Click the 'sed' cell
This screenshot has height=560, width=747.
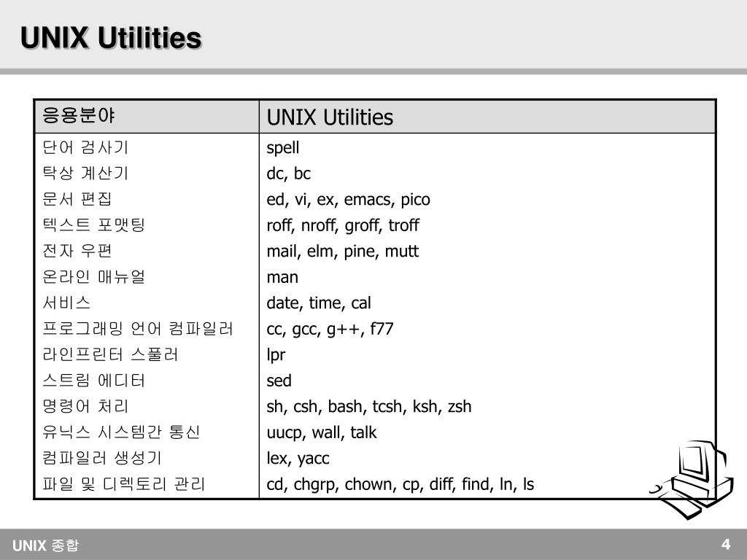[279, 381]
